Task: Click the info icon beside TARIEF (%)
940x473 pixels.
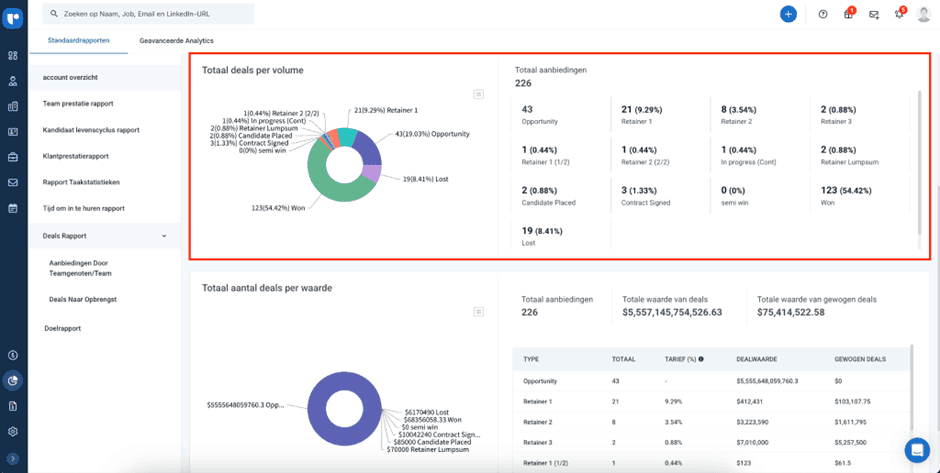Action: coord(701,358)
